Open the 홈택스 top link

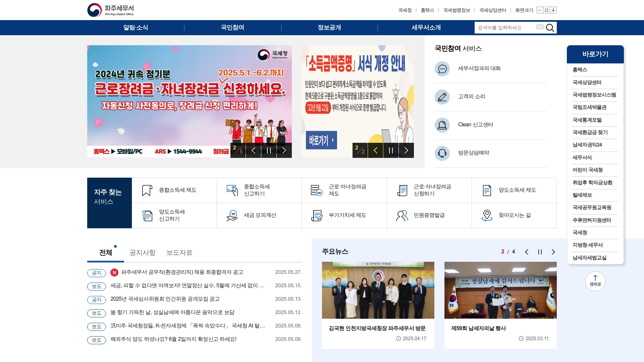pos(428,10)
